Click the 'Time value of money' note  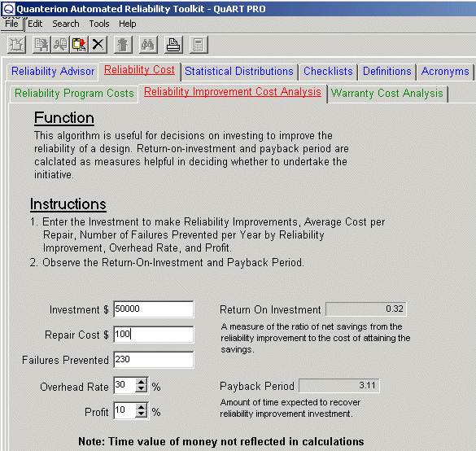[x=221, y=441]
